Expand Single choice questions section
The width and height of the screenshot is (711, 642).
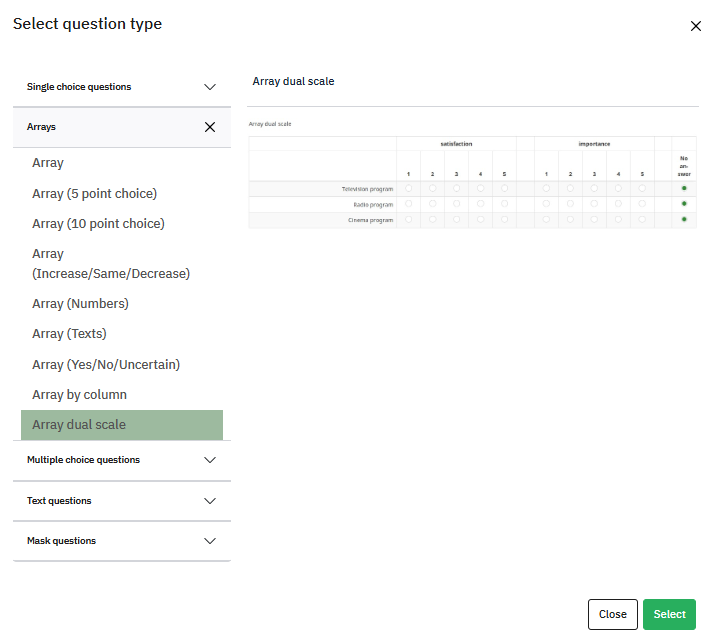point(210,87)
